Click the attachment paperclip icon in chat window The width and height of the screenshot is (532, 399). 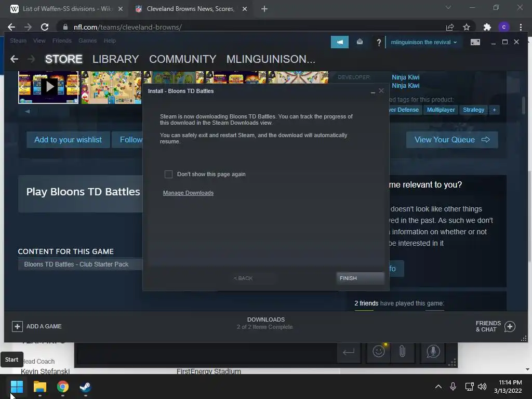point(402,351)
